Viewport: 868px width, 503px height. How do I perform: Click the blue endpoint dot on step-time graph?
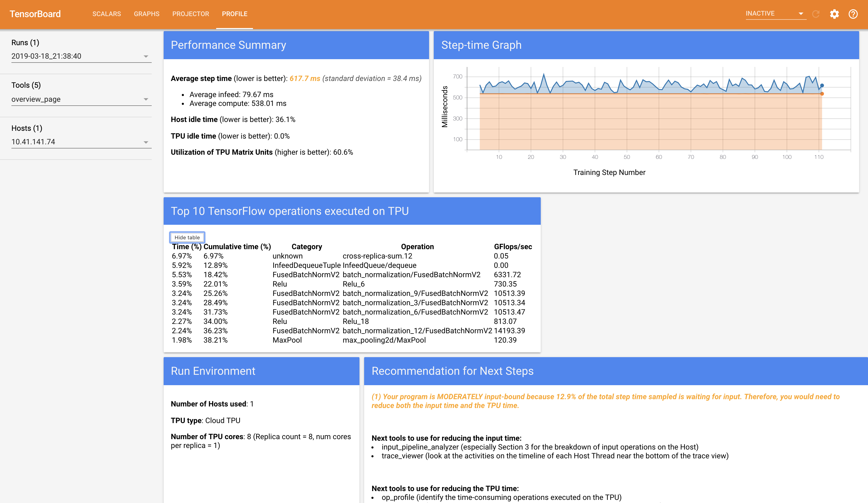coord(822,85)
